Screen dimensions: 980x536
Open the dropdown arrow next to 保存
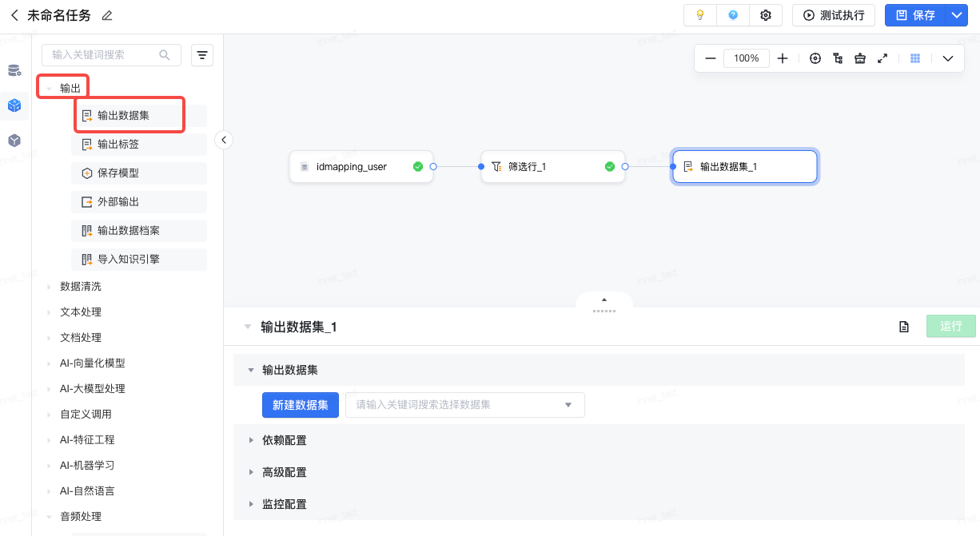click(957, 15)
